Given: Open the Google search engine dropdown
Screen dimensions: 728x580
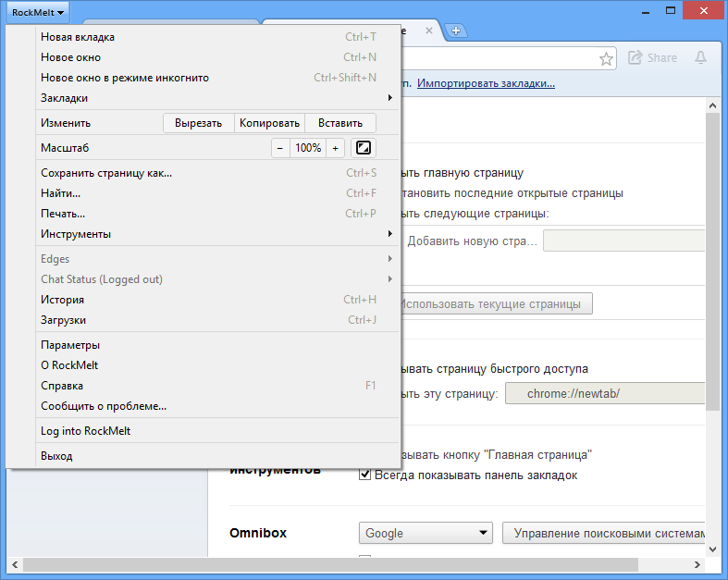Looking at the screenshot, I should click(426, 533).
